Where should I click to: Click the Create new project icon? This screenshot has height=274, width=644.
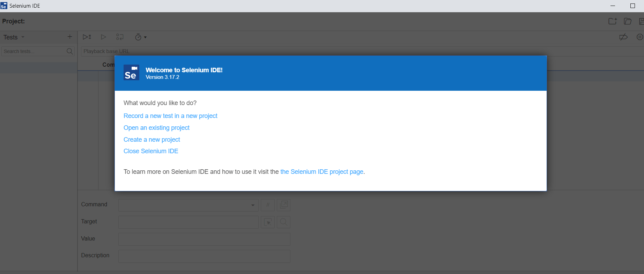[613, 21]
